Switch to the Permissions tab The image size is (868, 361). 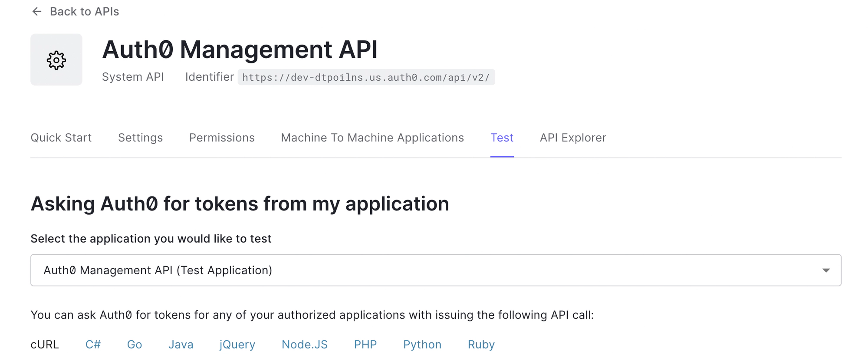(x=222, y=138)
